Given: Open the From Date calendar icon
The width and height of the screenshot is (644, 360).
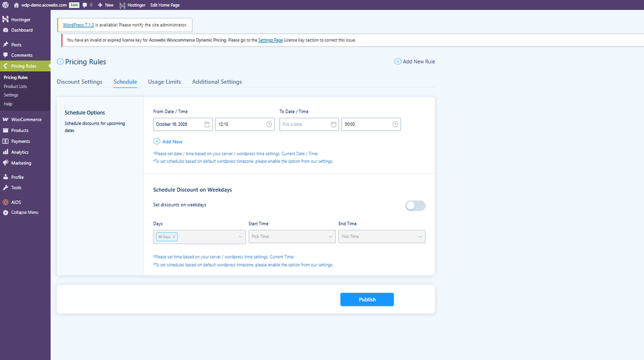Looking at the screenshot, I should point(207,124).
